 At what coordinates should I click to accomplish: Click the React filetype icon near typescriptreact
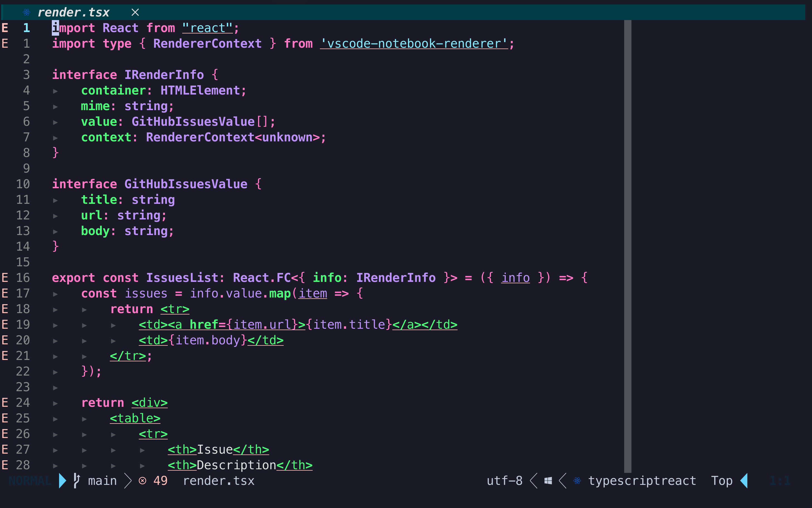click(577, 480)
